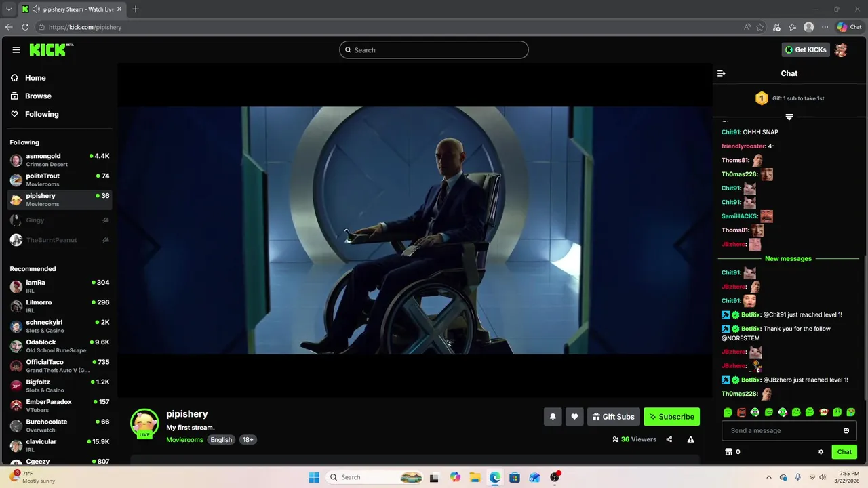Click the browser address bar

pyautogui.click(x=387, y=27)
